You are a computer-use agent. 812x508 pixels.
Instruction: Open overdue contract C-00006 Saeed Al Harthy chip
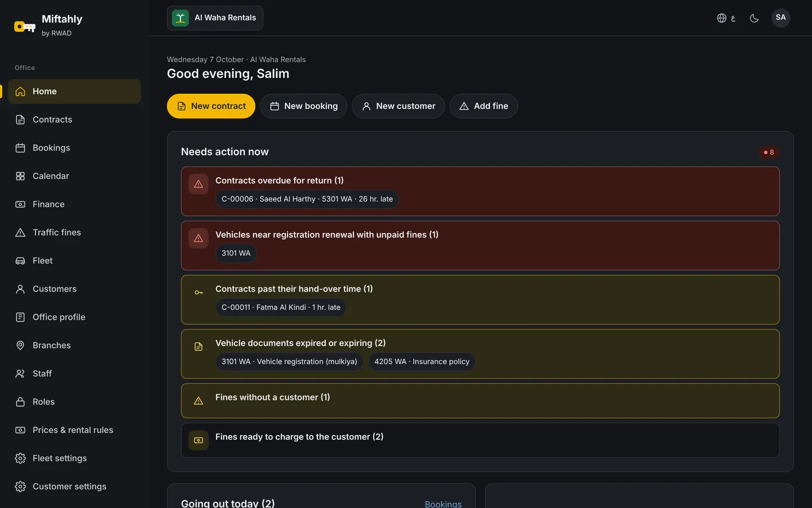coord(307,199)
